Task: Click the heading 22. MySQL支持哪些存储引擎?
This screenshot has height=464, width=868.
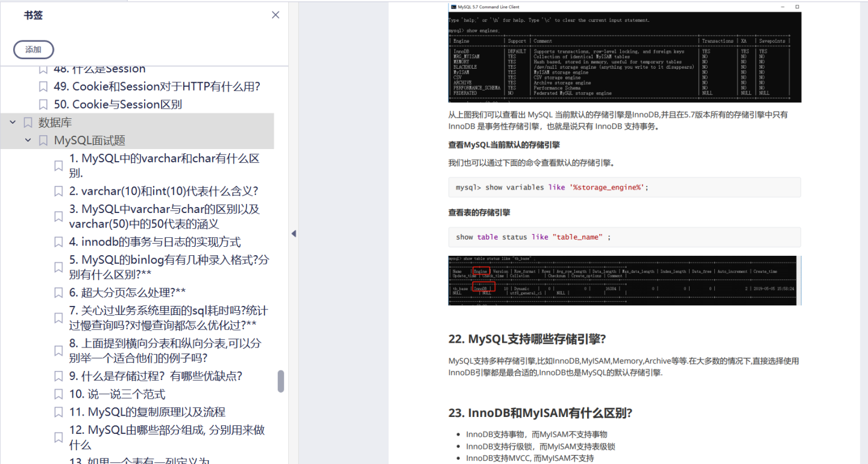Action: coord(527,339)
